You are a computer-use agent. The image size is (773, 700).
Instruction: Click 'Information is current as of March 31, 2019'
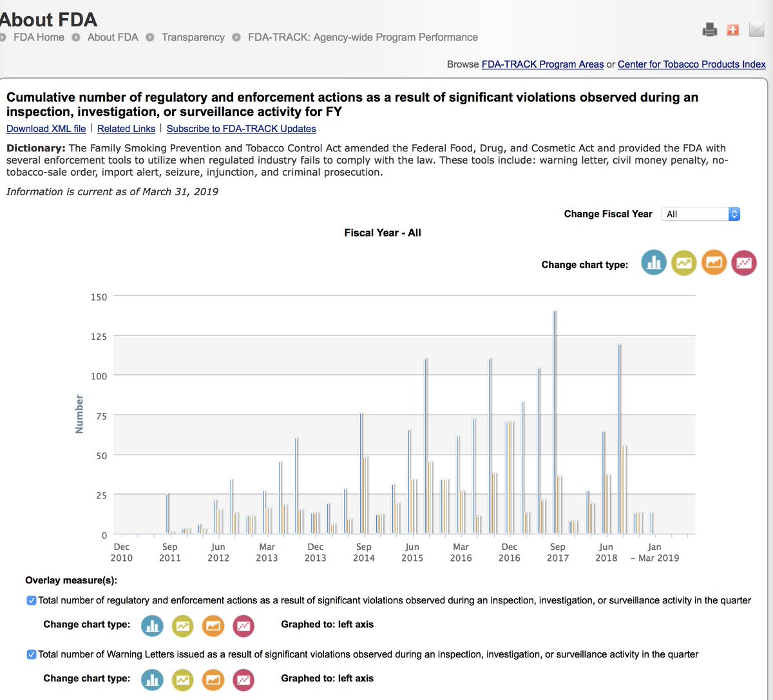coord(112,192)
